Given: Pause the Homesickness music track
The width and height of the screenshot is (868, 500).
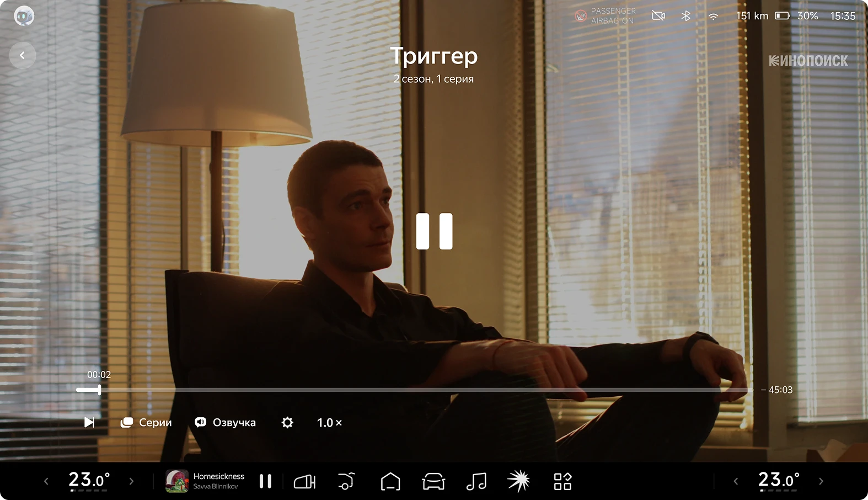Looking at the screenshot, I should pos(265,481).
